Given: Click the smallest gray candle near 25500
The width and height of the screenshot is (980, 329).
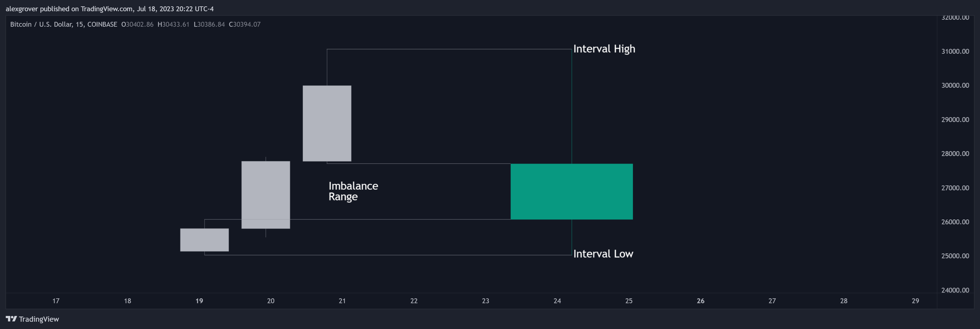Looking at the screenshot, I should (x=204, y=240).
